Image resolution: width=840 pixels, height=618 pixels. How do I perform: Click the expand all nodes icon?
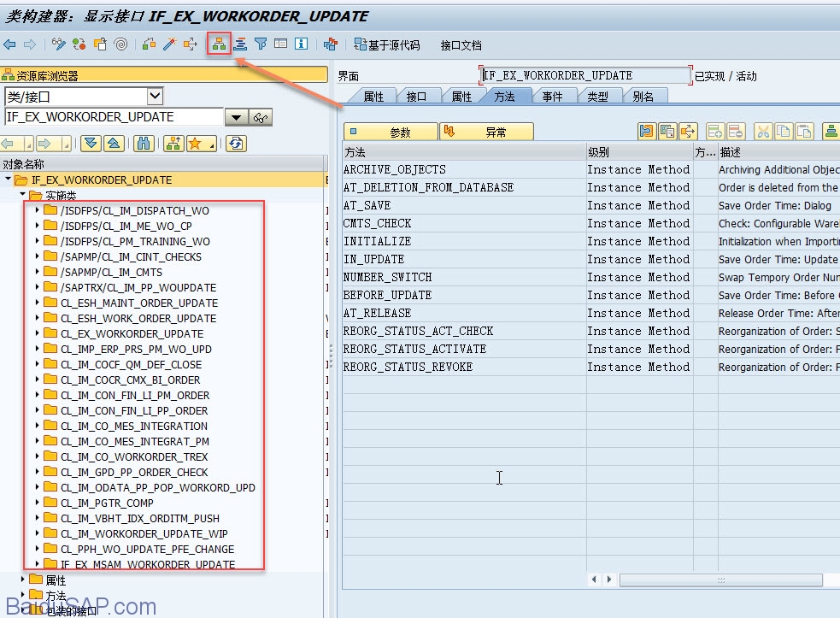coord(91,143)
